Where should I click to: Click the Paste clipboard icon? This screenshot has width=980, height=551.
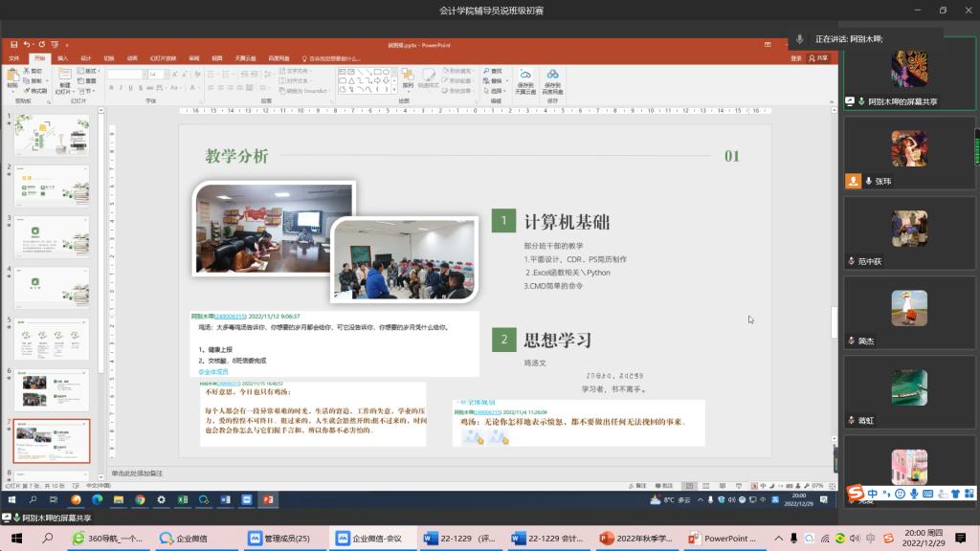12,77
